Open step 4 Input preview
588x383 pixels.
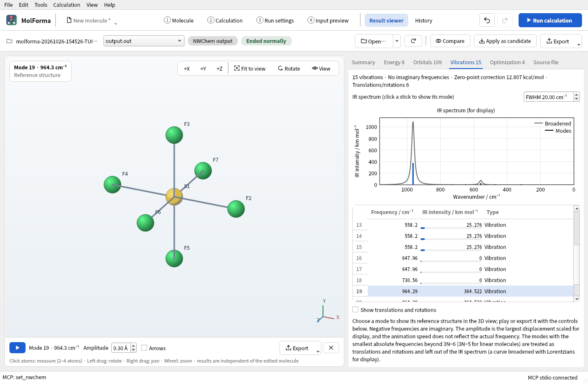tap(328, 20)
